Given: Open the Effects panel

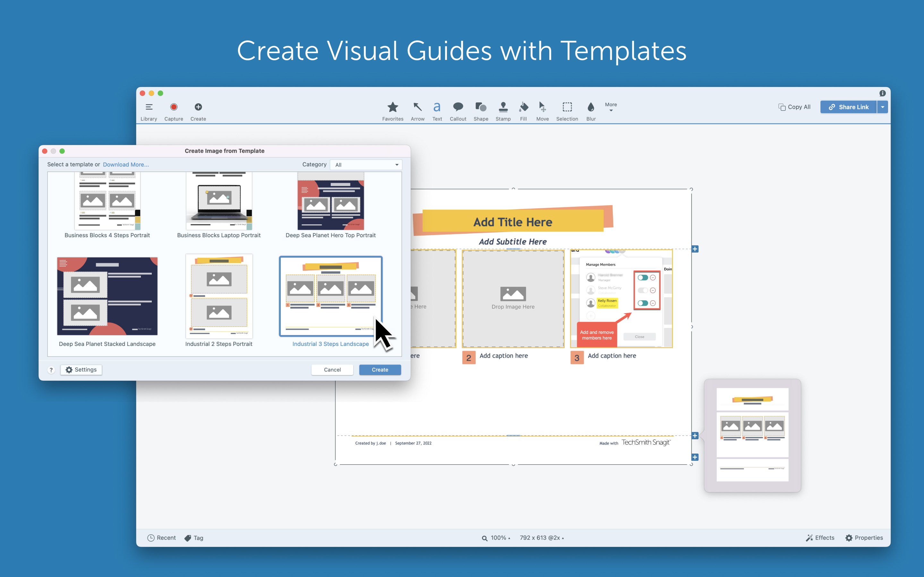Looking at the screenshot, I should click(820, 538).
